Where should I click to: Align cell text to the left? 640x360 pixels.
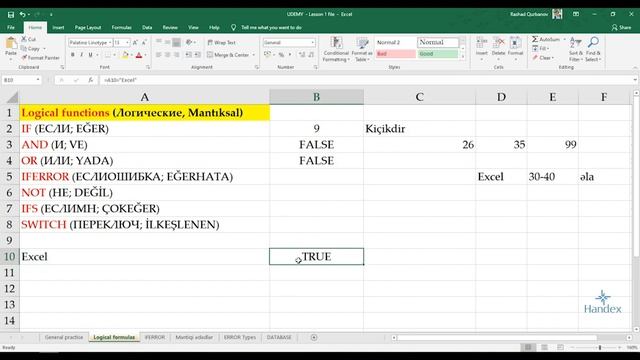[158, 55]
